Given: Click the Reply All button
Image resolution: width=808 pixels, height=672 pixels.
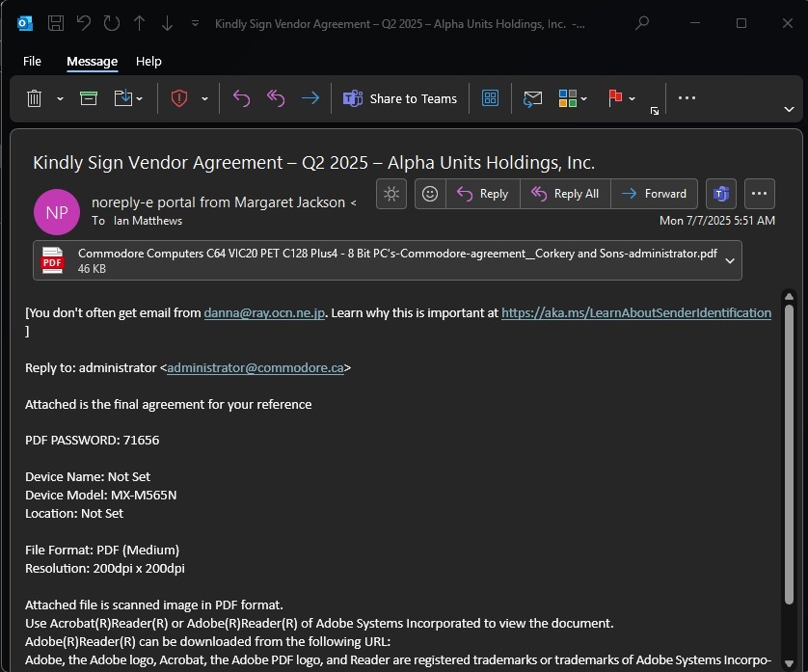Looking at the screenshot, I should (x=565, y=194).
